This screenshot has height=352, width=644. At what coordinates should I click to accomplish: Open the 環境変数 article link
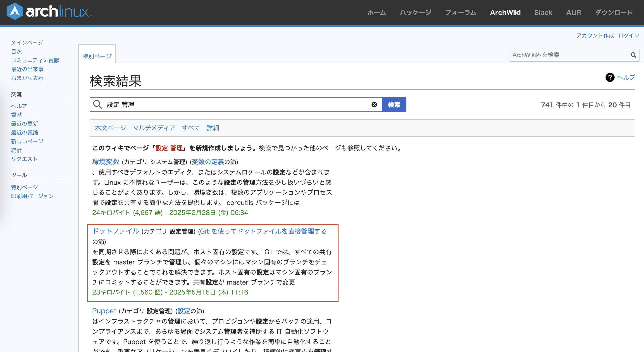(x=106, y=162)
